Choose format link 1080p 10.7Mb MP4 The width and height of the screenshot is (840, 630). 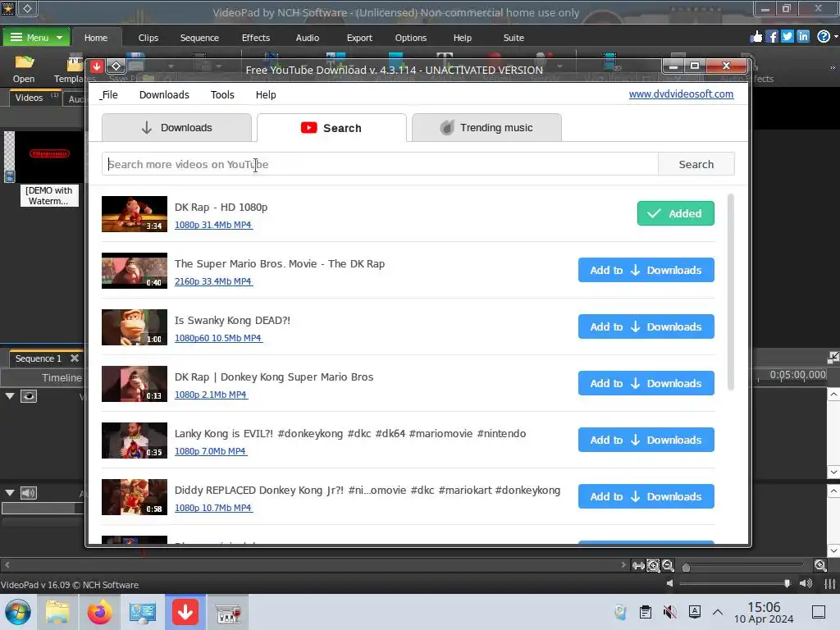tap(213, 508)
